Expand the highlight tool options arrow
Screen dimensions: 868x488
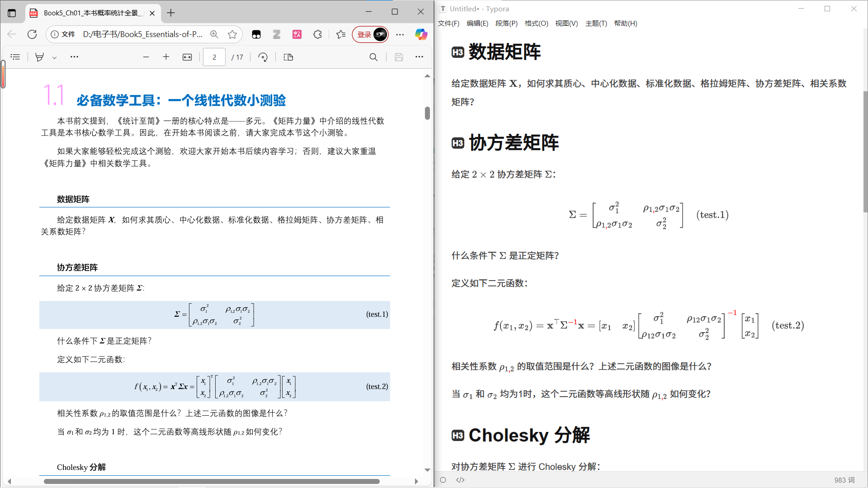pos(54,57)
